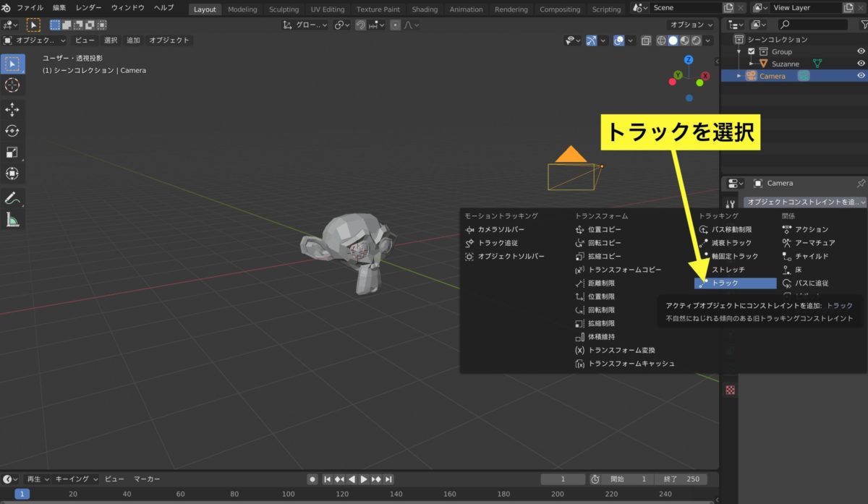This screenshot has height=504, width=868.
Task: Open the キーイング keying dropdown
Action: click(77, 479)
